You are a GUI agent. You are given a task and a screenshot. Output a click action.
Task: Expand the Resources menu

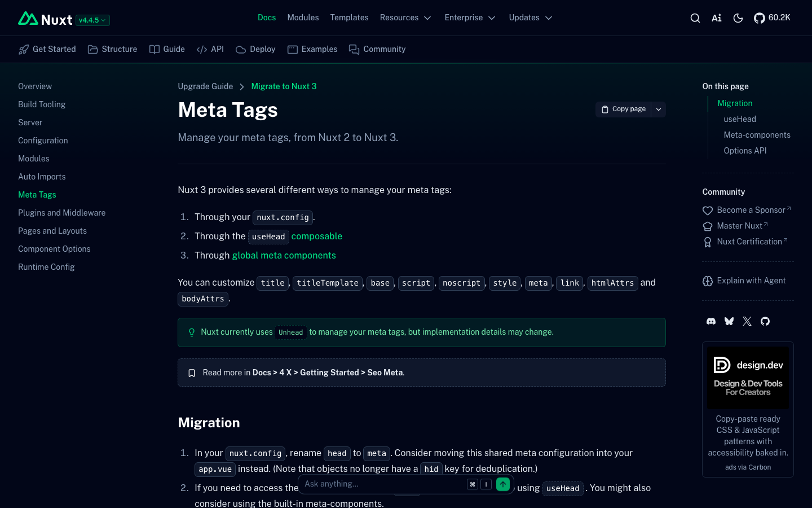[405, 17]
